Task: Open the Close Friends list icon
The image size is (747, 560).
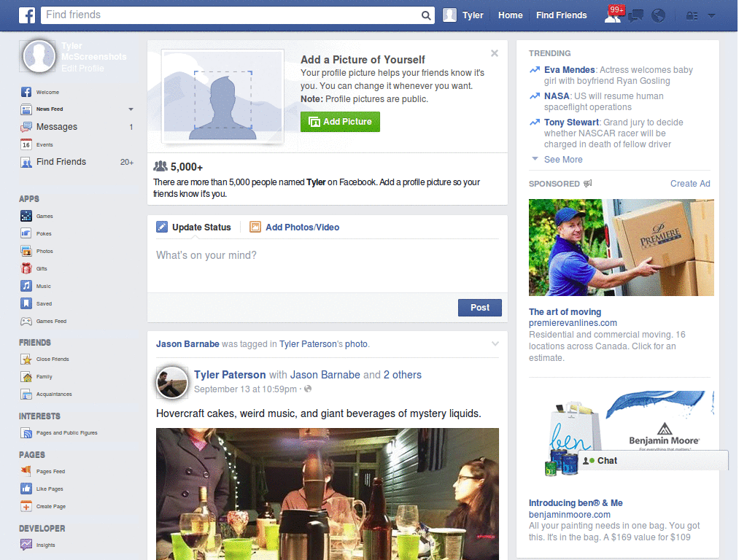Action: (26, 359)
